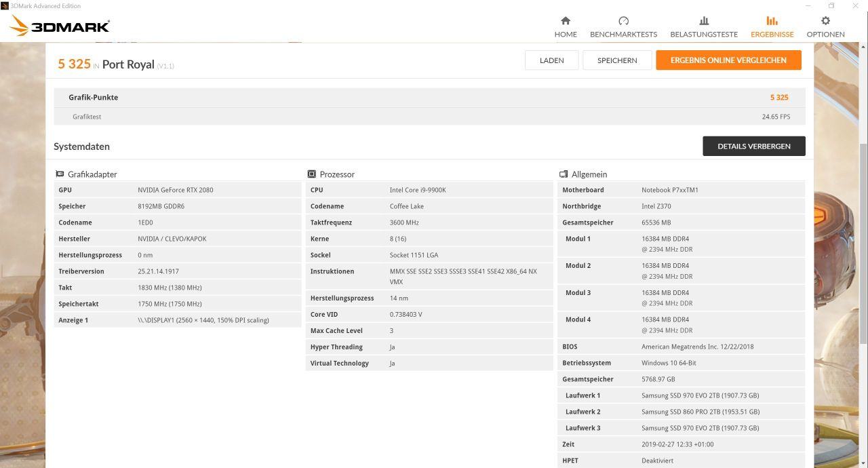Click the Port Royal result title
The height and width of the screenshot is (468, 868).
128,64
